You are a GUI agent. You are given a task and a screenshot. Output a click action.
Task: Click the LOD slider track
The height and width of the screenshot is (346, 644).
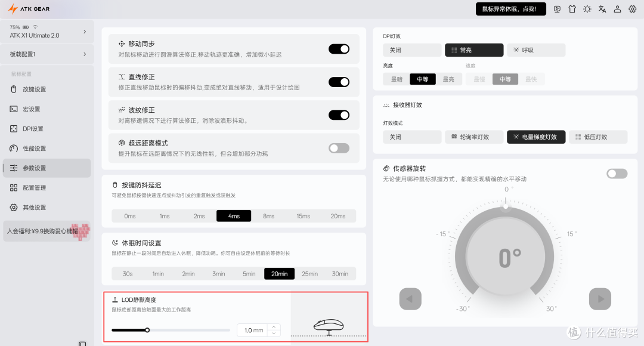click(171, 330)
